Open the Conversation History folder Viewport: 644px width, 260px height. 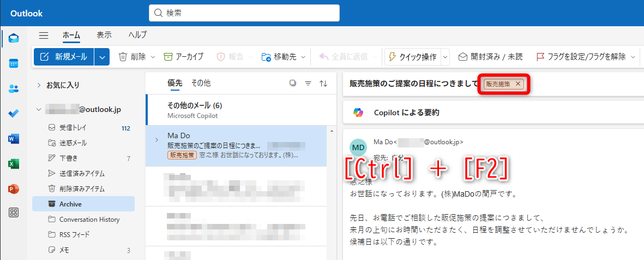(84, 219)
